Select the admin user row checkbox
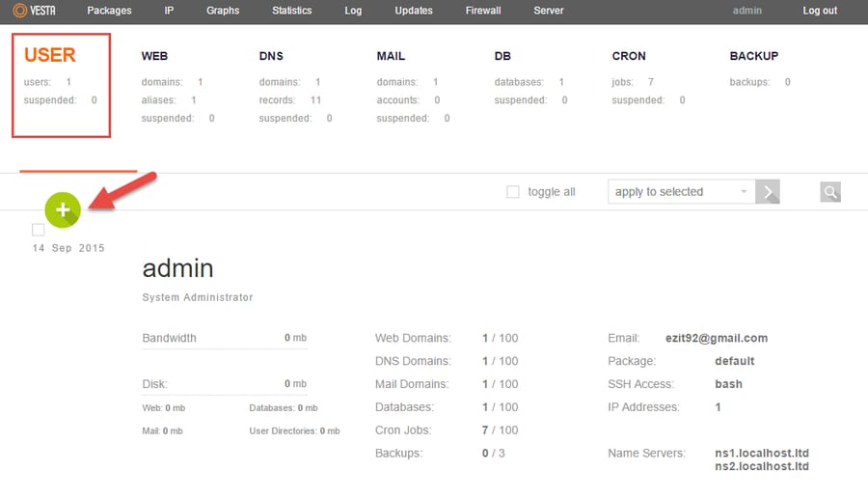The height and width of the screenshot is (499, 868). pos(39,230)
